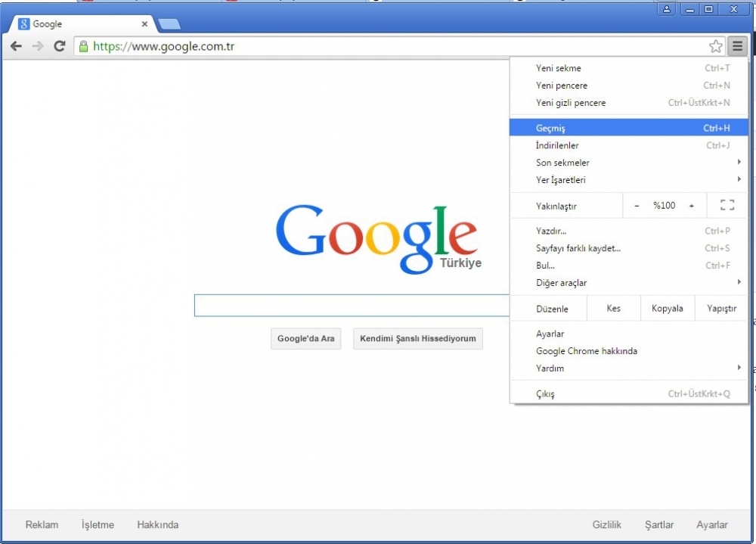Viewport: 756px width, 544px height.
Task: Expand the Yer İşaretleri submenu
Action: [561, 180]
